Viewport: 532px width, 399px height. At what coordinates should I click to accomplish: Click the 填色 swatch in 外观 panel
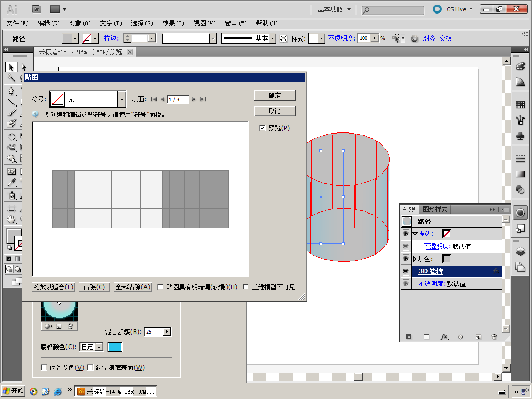pyautogui.click(x=447, y=259)
